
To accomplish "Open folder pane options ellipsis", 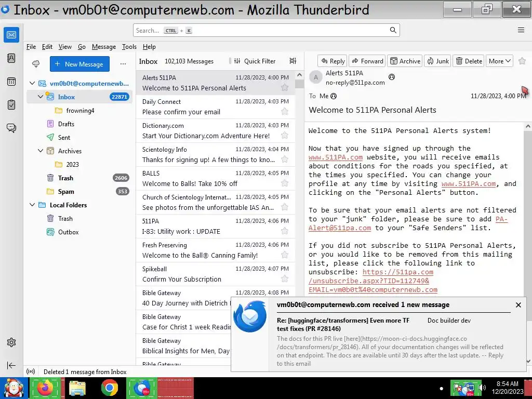I will click(123, 64).
